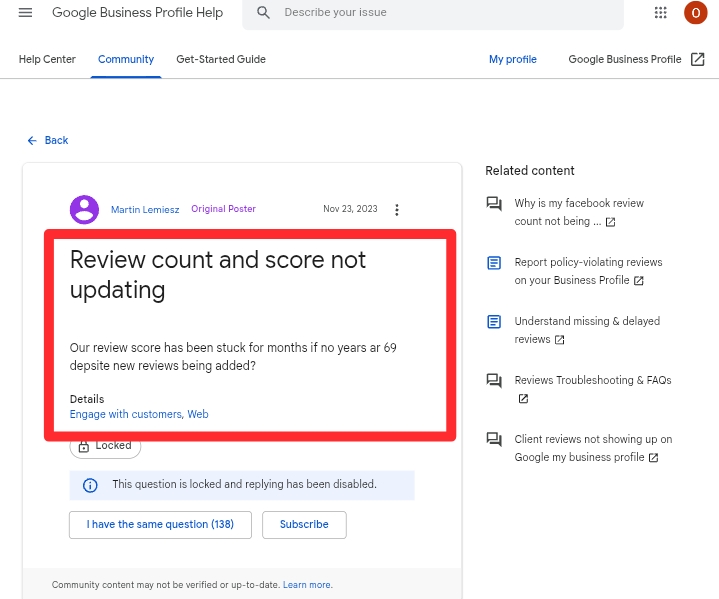Go Back to previous page

48,140
